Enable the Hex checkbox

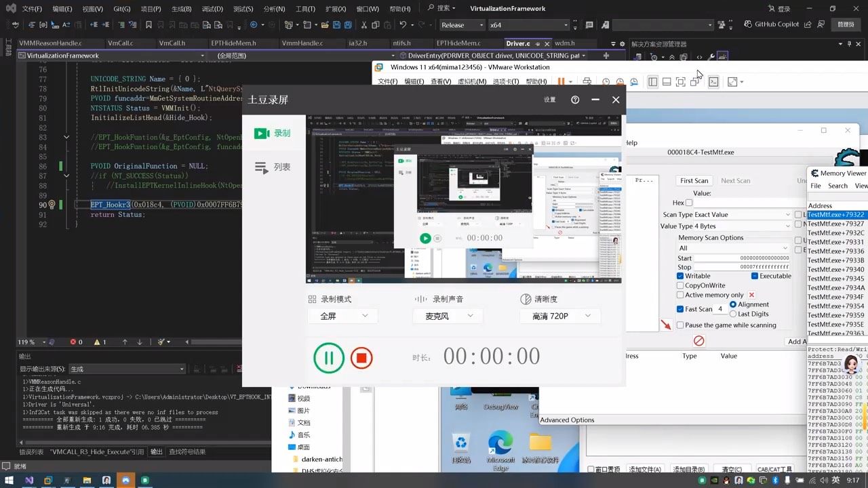pos(689,203)
